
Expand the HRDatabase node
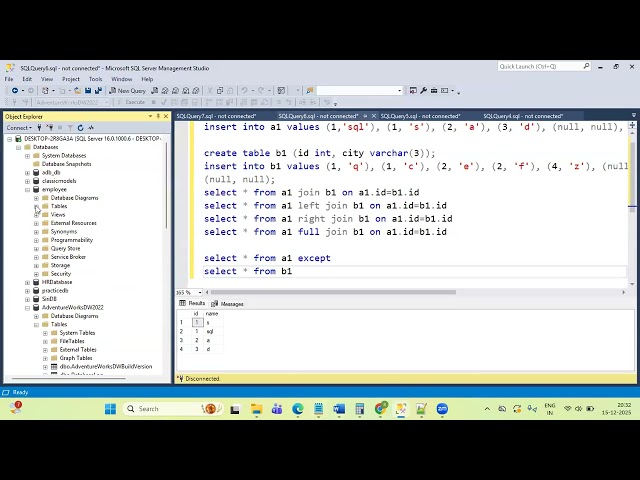click(x=28, y=282)
